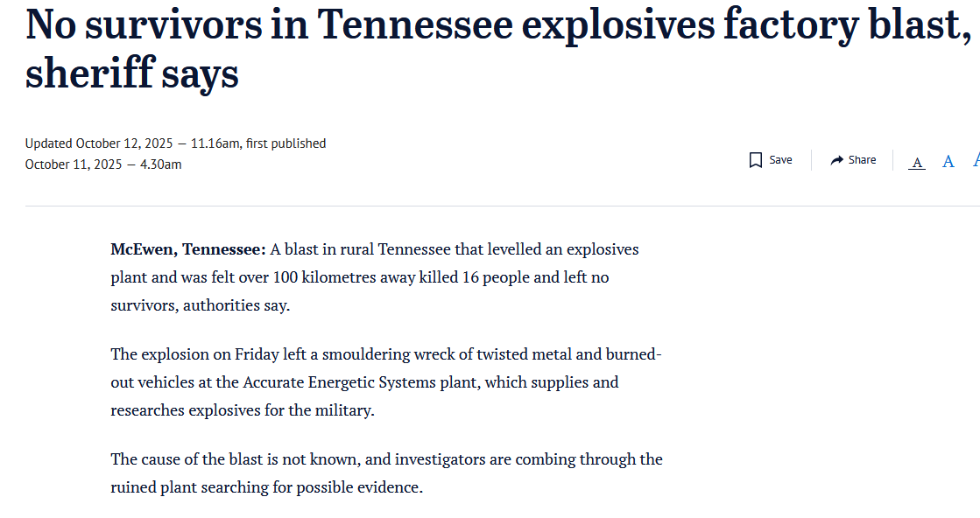Click paragraph starting 'The cause of the blast'
The width and height of the screenshot is (980, 518).
(386, 473)
